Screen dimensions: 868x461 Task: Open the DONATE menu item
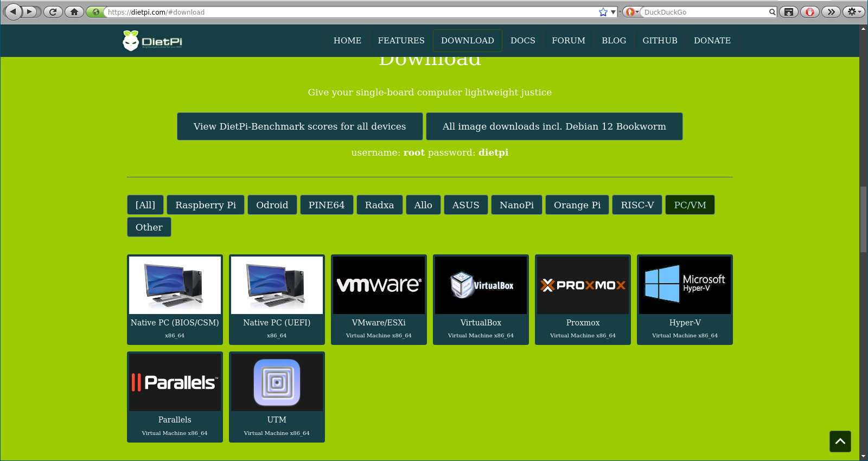coord(712,41)
